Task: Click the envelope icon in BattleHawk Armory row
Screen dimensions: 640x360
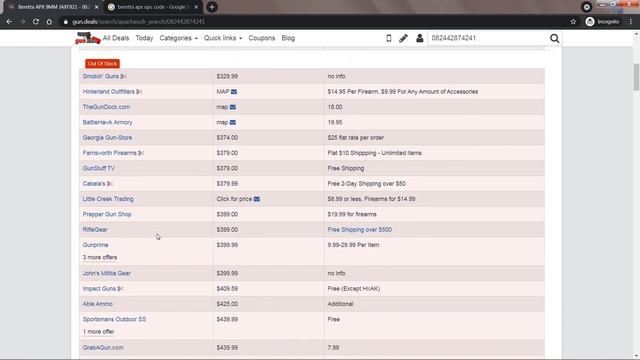Action: click(x=233, y=122)
